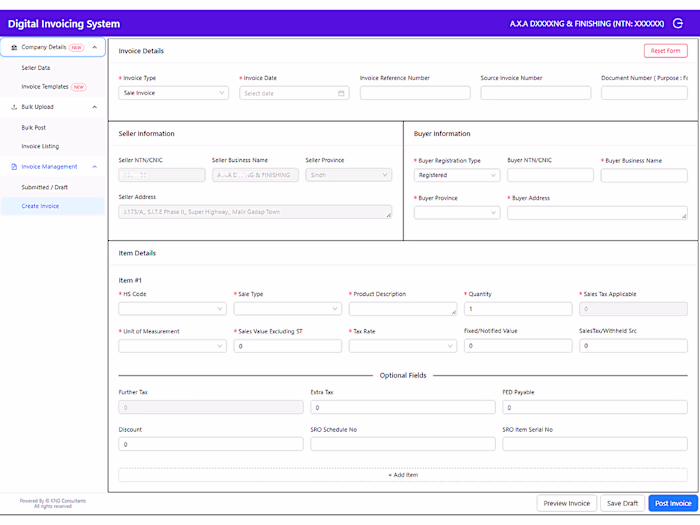This screenshot has width=700, height=525.
Task: Open Submitted / Draft invoices
Action: click(x=45, y=188)
